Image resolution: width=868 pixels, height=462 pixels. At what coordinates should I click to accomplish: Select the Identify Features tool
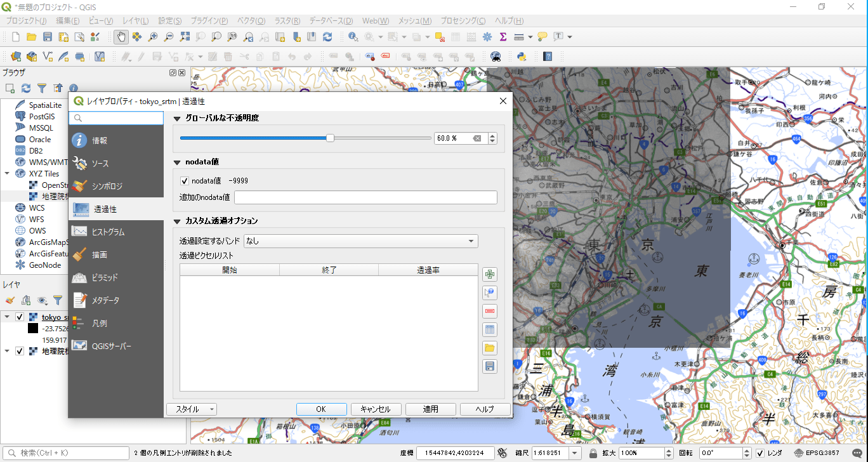click(x=353, y=37)
